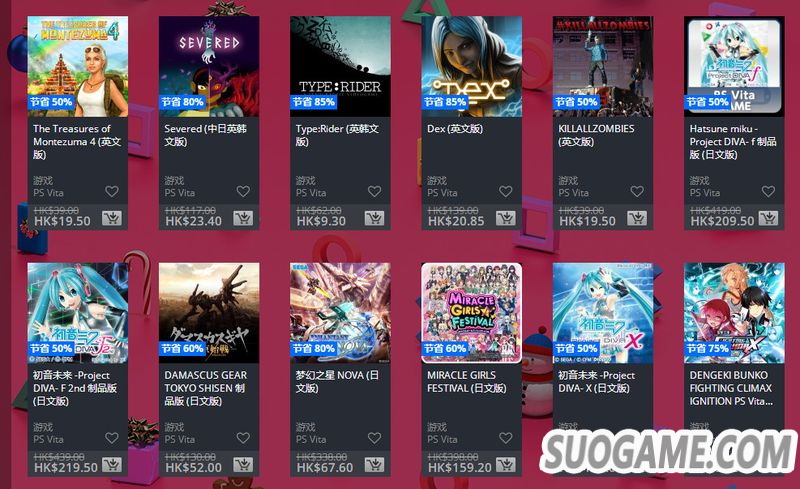
Task: Open MIRACLE GIRLS FESTIVAL title link
Action: pyautogui.click(x=466, y=382)
